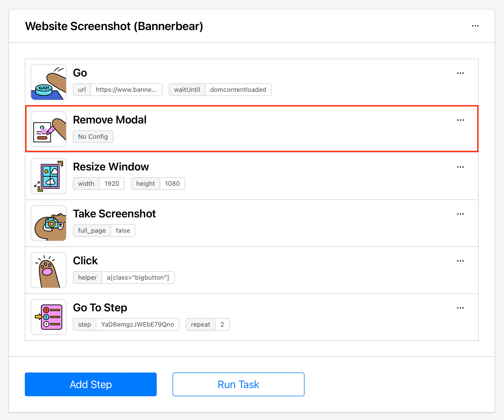Screen dimensions: 504x420
Task: Show the Take Screenshot step's more options
Action: click(460, 214)
